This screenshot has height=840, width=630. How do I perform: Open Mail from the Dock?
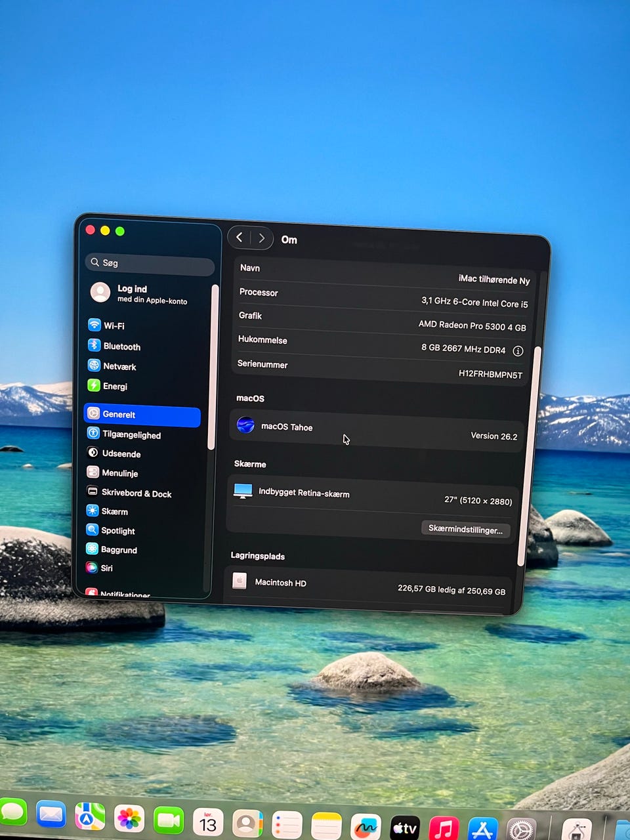point(51,814)
